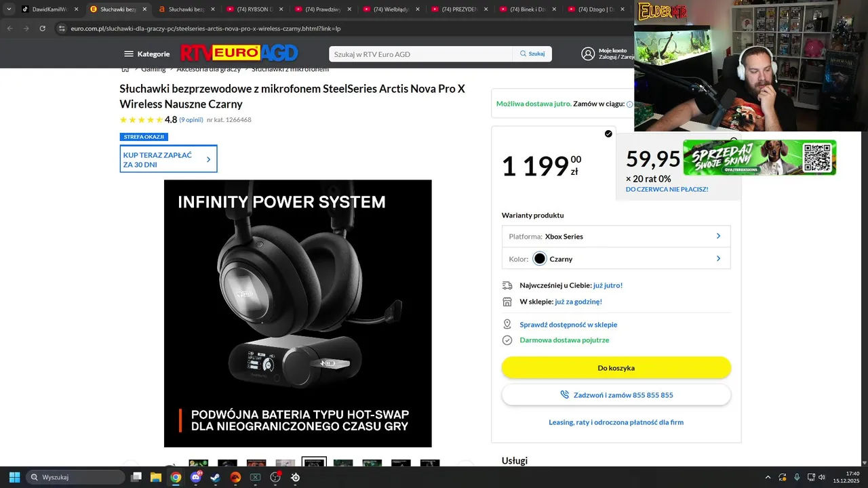Click the volume speaker tray icon
This screenshot has width=868, height=488.
tap(821, 477)
